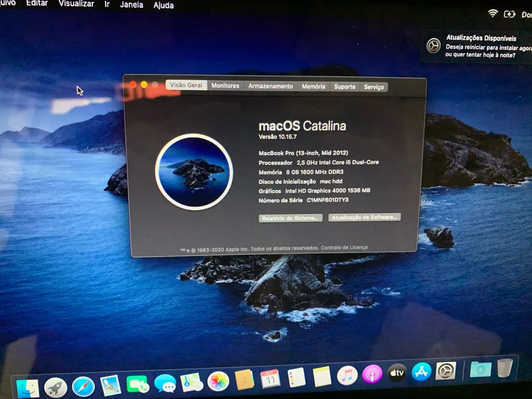Switch to the Monitores tab
The image size is (532, 399).
point(225,86)
